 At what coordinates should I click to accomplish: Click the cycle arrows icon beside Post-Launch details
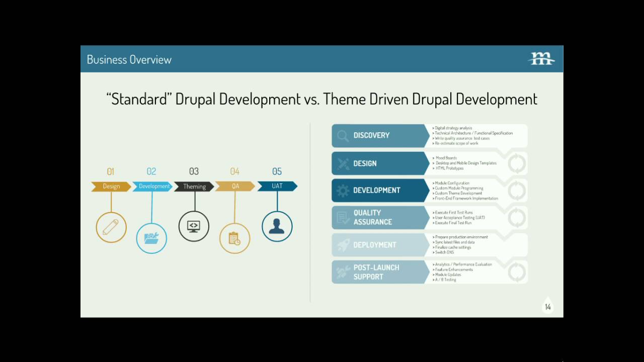click(517, 272)
